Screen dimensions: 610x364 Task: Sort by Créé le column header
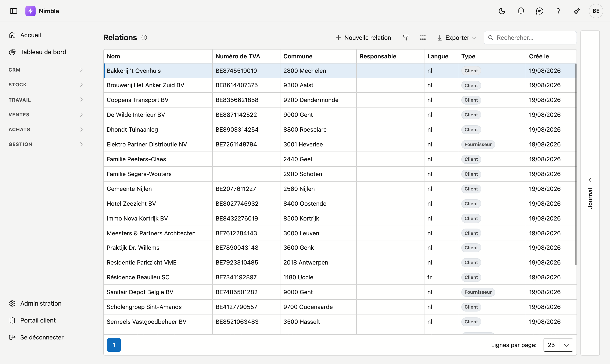(x=551, y=56)
